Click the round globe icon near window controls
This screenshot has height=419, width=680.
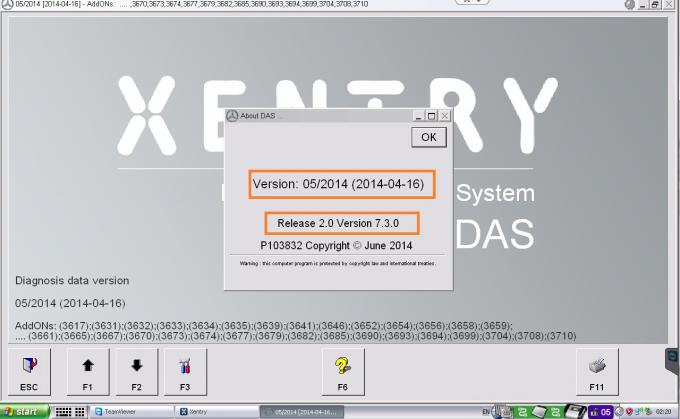[x=630, y=5]
